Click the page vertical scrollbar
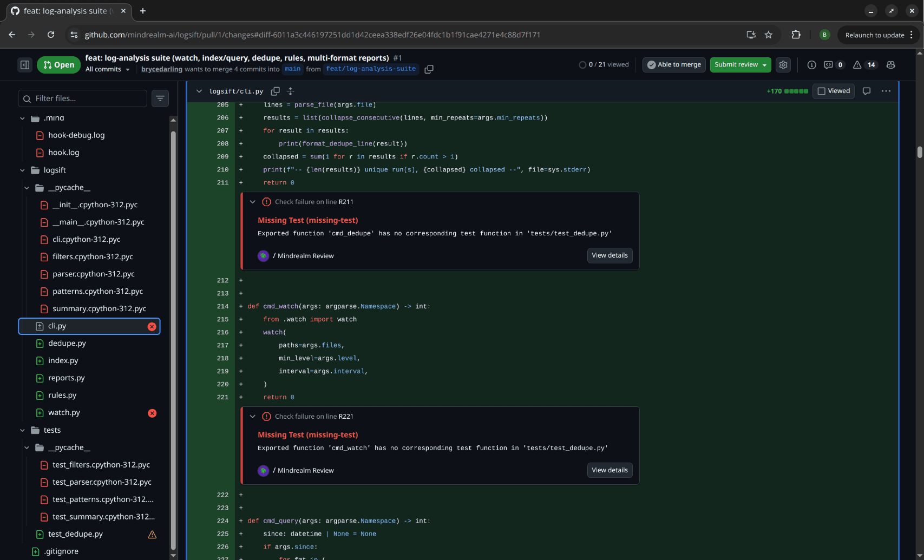Image resolution: width=924 pixels, height=560 pixels. pos(920,152)
